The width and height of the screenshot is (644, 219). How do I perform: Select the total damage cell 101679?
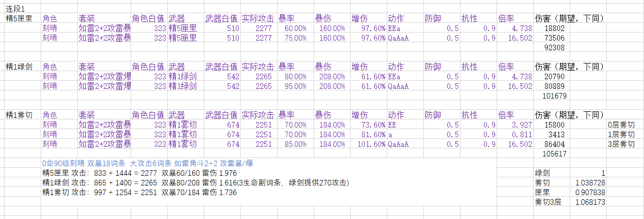coord(554,96)
